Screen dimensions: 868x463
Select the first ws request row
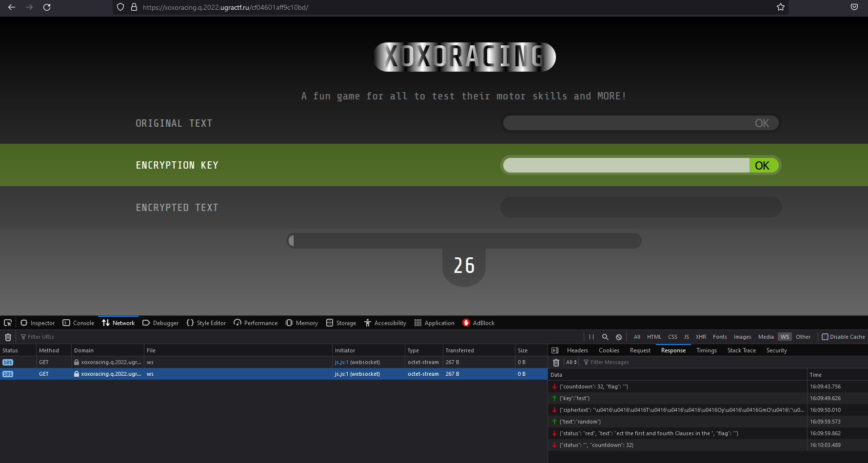pos(274,362)
